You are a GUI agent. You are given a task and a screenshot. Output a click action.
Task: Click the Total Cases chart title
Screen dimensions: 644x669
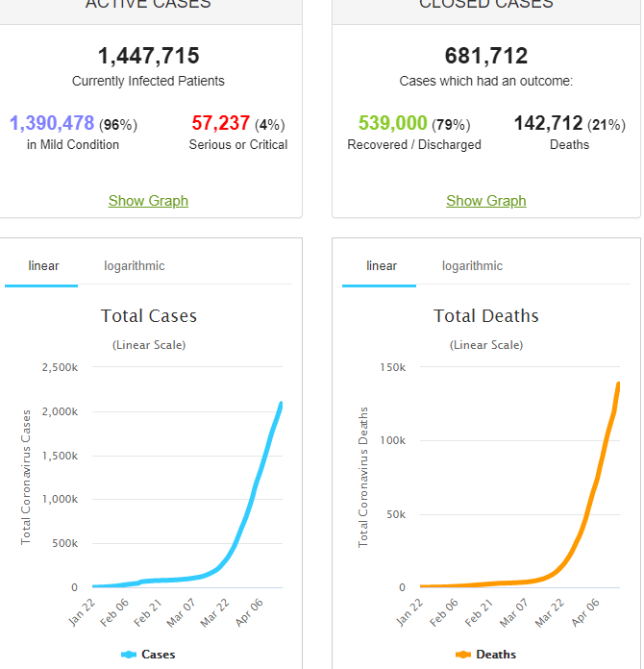pos(149,316)
